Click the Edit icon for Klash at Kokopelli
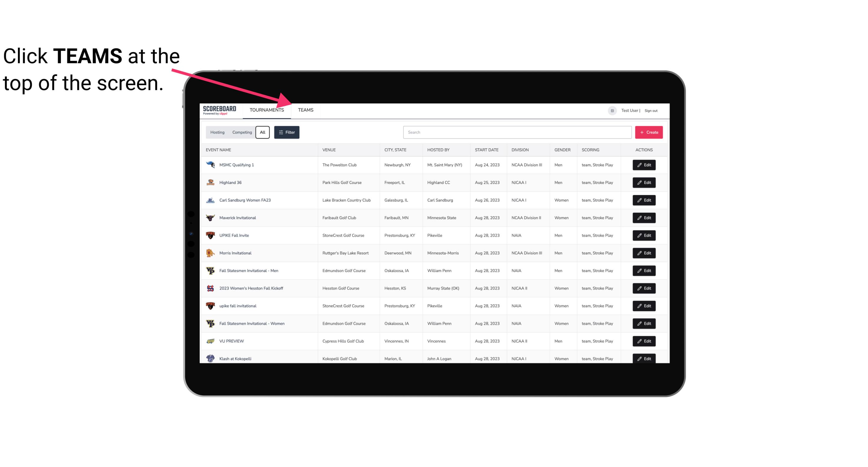This screenshot has height=467, width=868. click(644, 358)
